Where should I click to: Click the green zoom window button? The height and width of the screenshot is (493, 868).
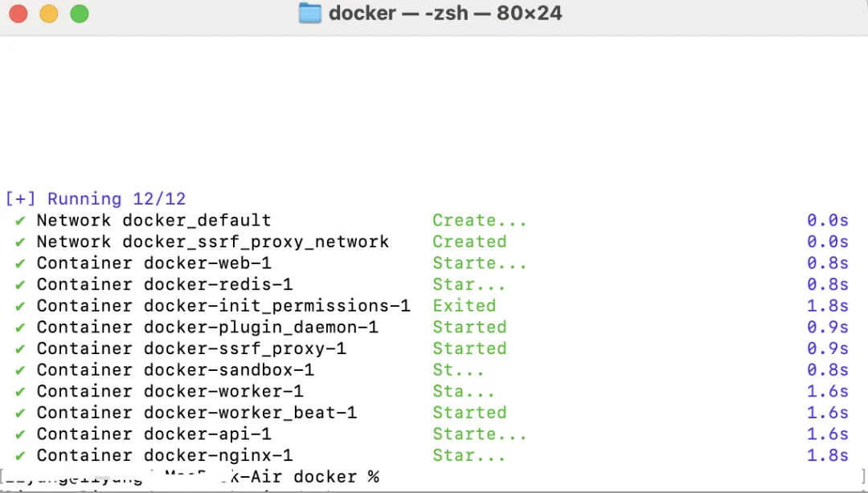pyautogui.click(x=79, y=14)
